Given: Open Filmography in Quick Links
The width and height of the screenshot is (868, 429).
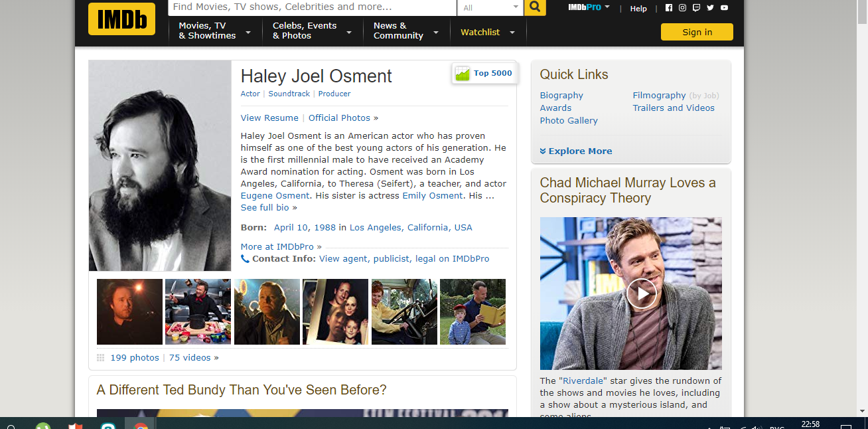Looking at the screenshot, I should pyautogui.click(x=659, y=96).
